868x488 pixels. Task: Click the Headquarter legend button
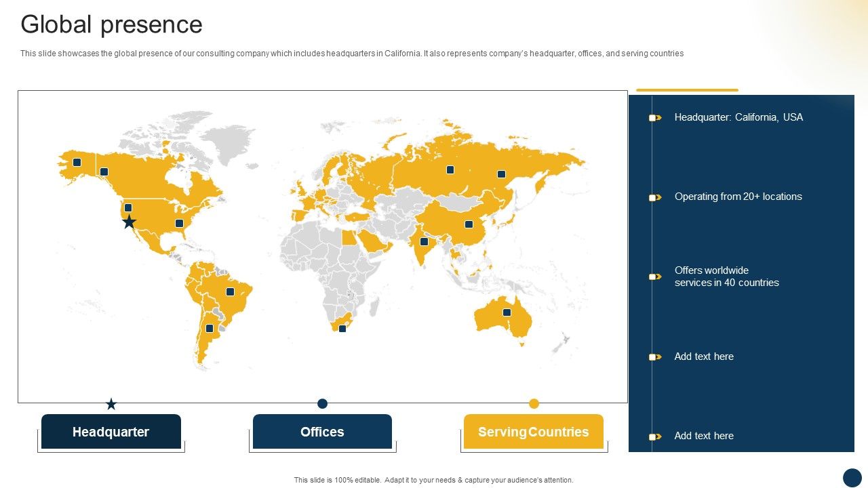111,432
